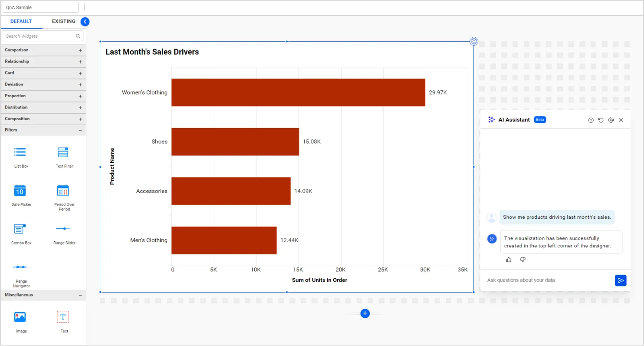This screenshot has height=346, width=644.
Task: Click the Search Widgets input field
Action: 39,36
